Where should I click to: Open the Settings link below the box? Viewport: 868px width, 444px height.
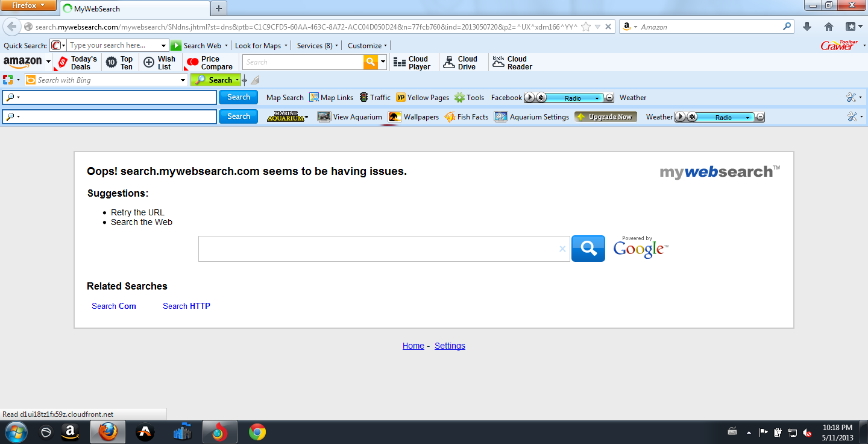tap(450, 346)
